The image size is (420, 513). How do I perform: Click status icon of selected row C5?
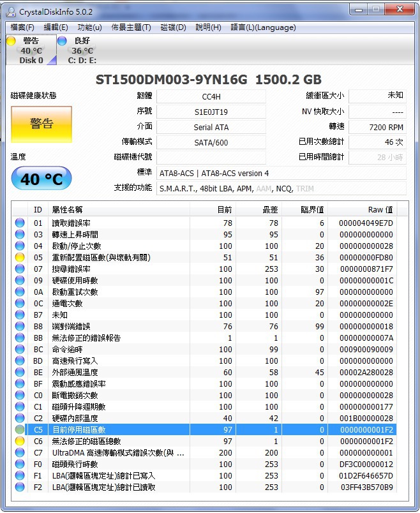tap(20, 429)
